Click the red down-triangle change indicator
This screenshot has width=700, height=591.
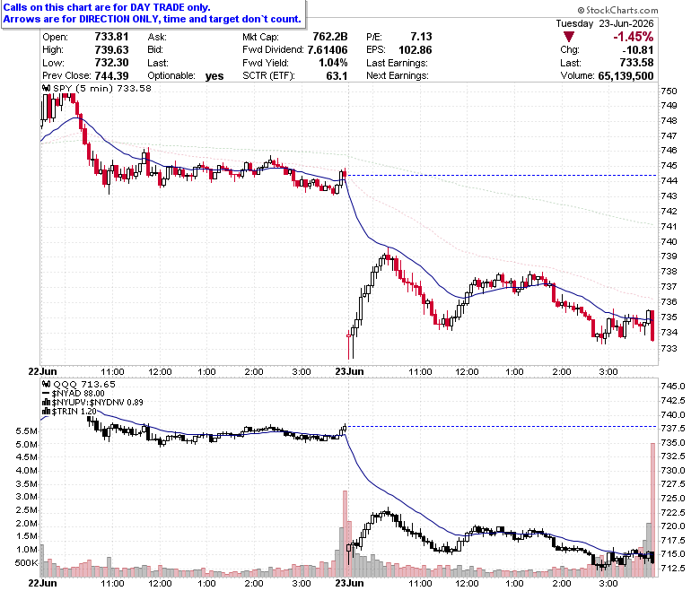coord(568,37)
